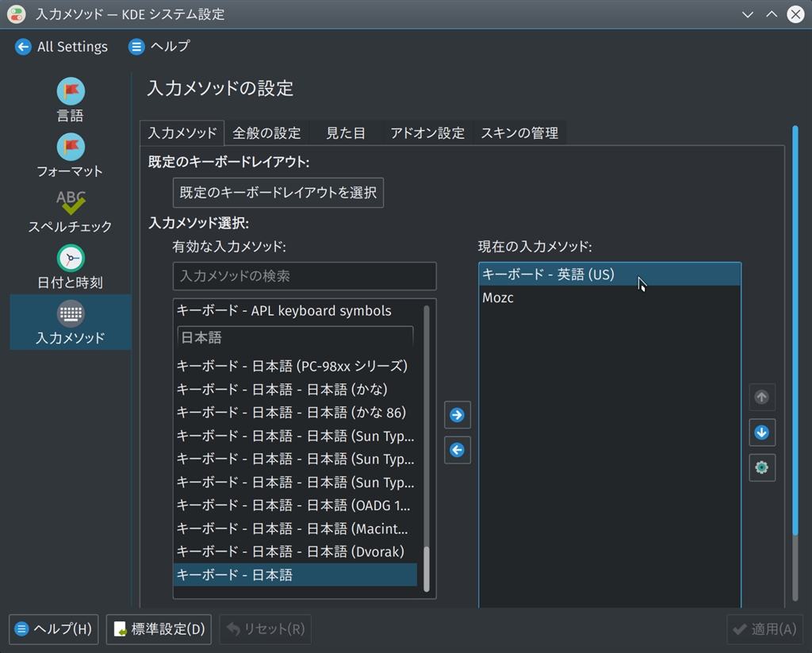Open the 言語 (Language) settings icon
The image size is (812, 653).
(x=71, y=91)
